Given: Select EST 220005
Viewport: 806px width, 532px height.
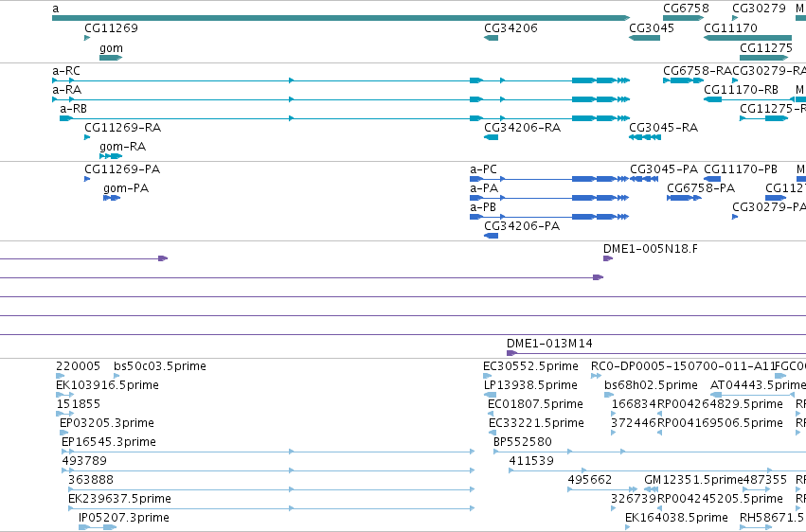Looking at the screenshot, I should point(60,376).
